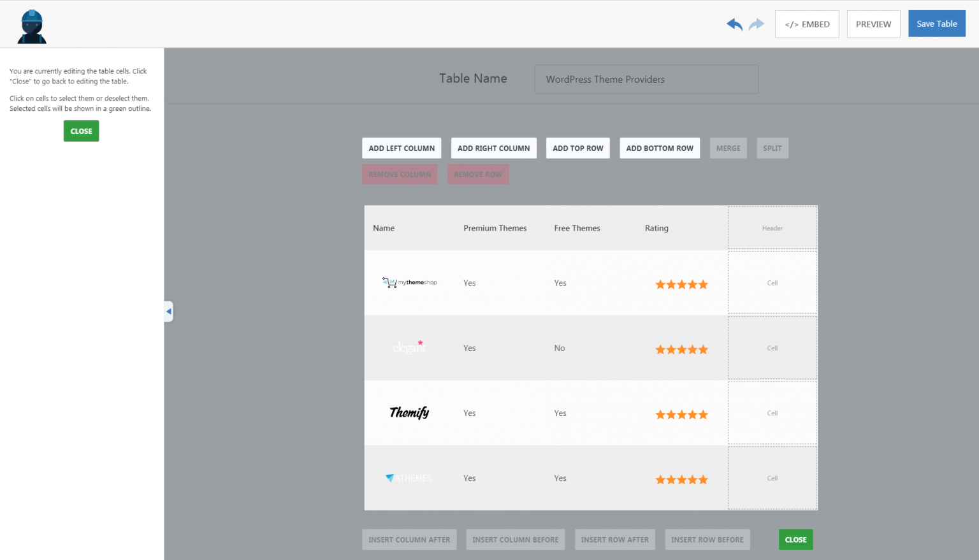This screenshot has height=560, width=979.
Task: Click the undo arrow icon
Action: 734,24
